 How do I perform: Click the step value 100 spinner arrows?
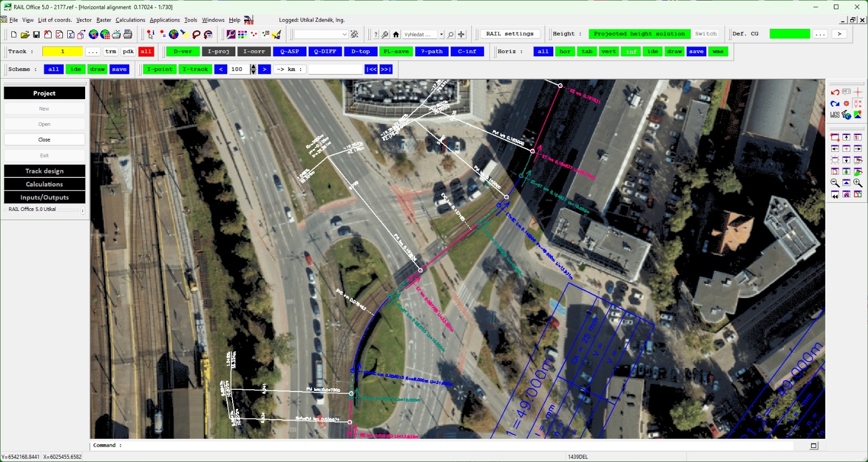253,69
